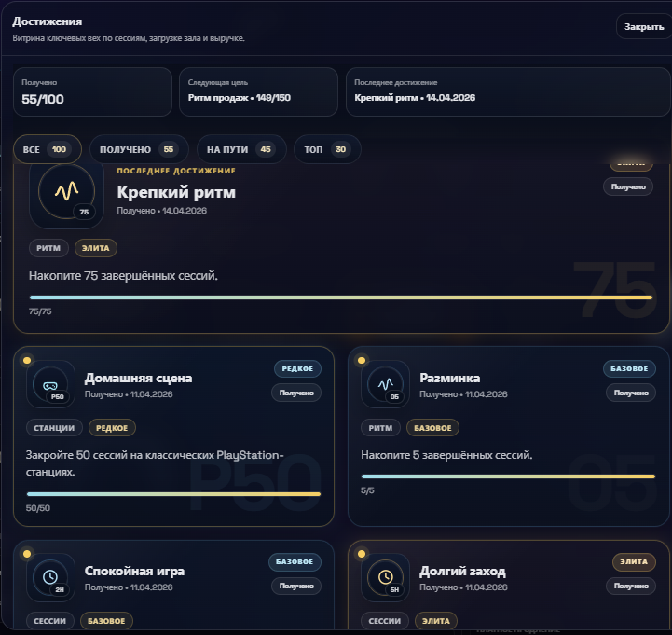The height and width of the screenshot is (635, 672).
Task: Open the НА ПУТИ 45 tab
Action: [x=241, y=149]
